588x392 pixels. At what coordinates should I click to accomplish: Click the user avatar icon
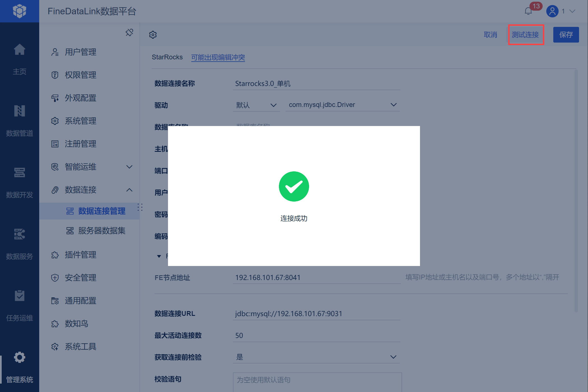pos(552,11)
